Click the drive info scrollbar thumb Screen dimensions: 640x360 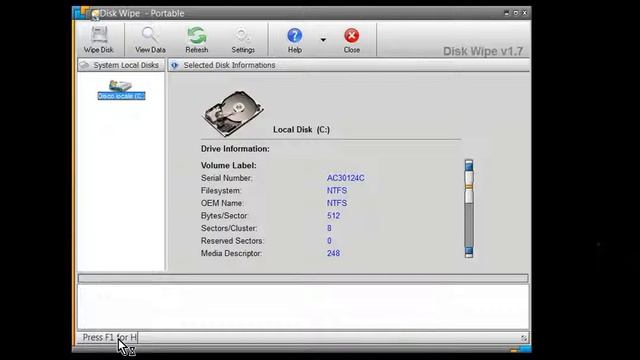[469, 187]
